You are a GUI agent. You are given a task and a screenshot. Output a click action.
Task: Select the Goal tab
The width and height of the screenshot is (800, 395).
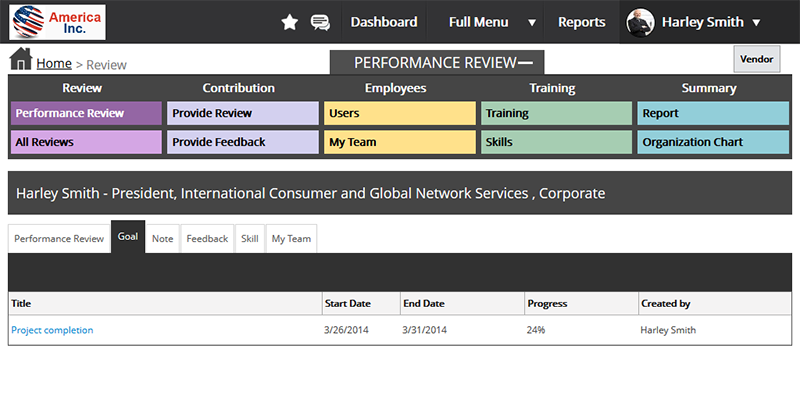click(128, 236)
